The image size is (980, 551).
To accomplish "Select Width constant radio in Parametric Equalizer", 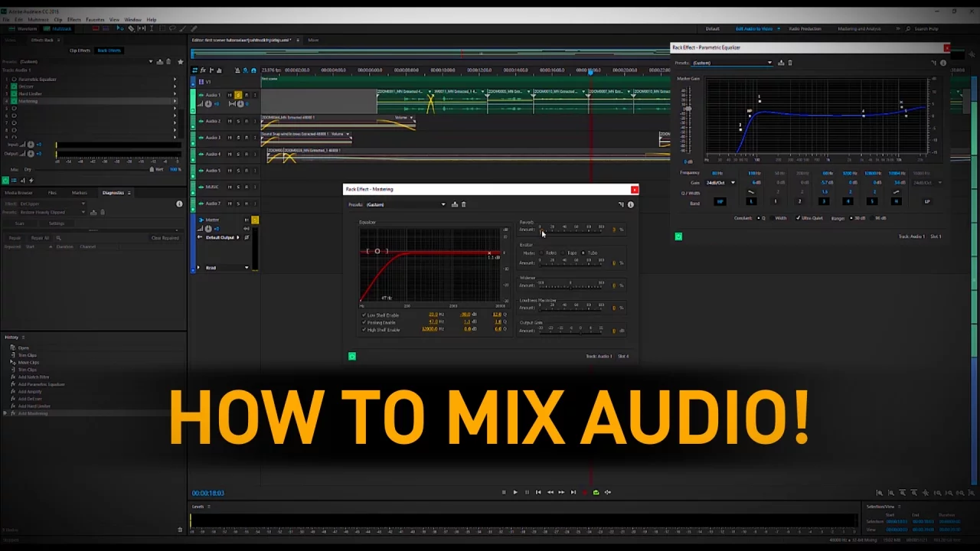I will coord(778,218).
